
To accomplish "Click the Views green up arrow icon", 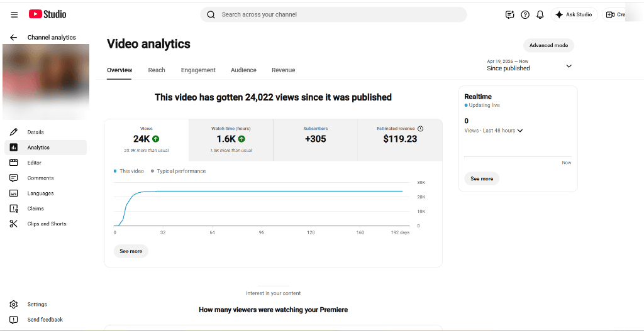I will pos(156,139).
